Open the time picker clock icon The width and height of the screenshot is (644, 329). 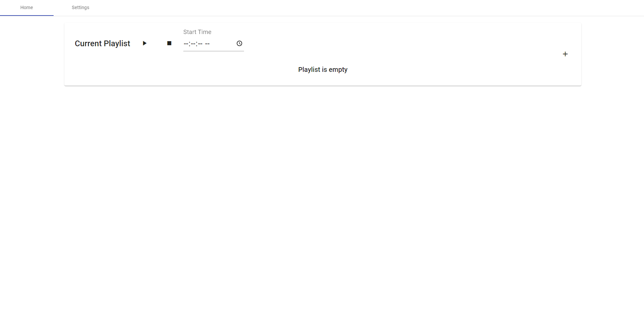[239, 43]
